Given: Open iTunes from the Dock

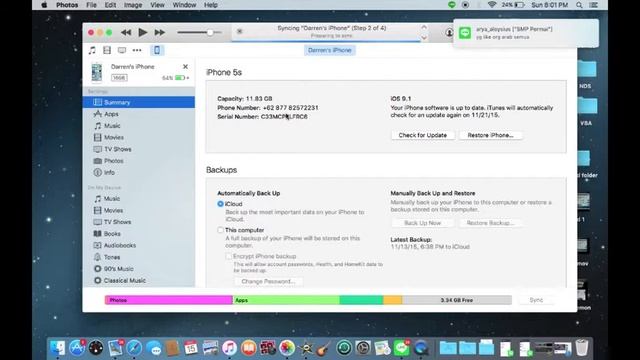Looking at the screenshot, I should [229, 348].
